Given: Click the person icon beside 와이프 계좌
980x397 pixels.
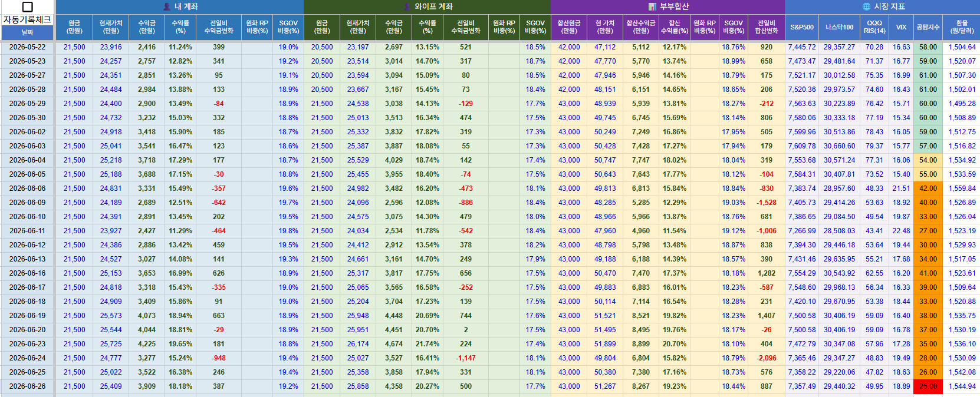Looking at the screenshot, I should (x=407, y=7).
